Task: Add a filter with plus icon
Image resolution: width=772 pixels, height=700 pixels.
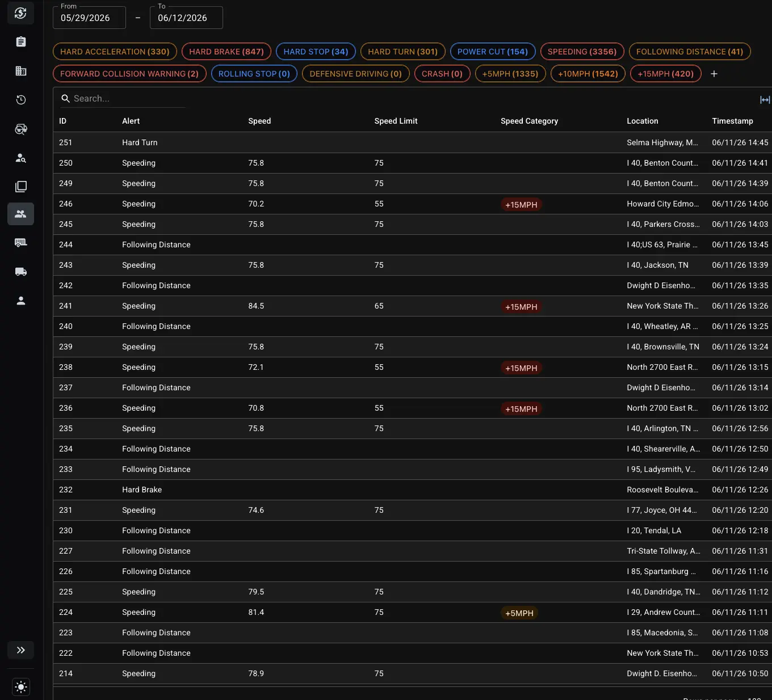Action: click(x=714, y=74)
